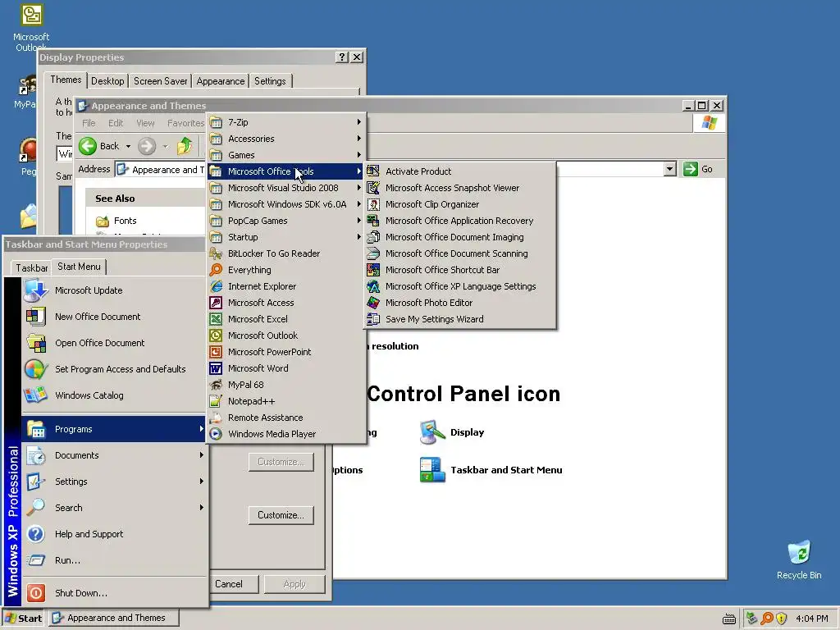Click Open Office Document
Screen dimensions: 840x630
pos(114,343)
